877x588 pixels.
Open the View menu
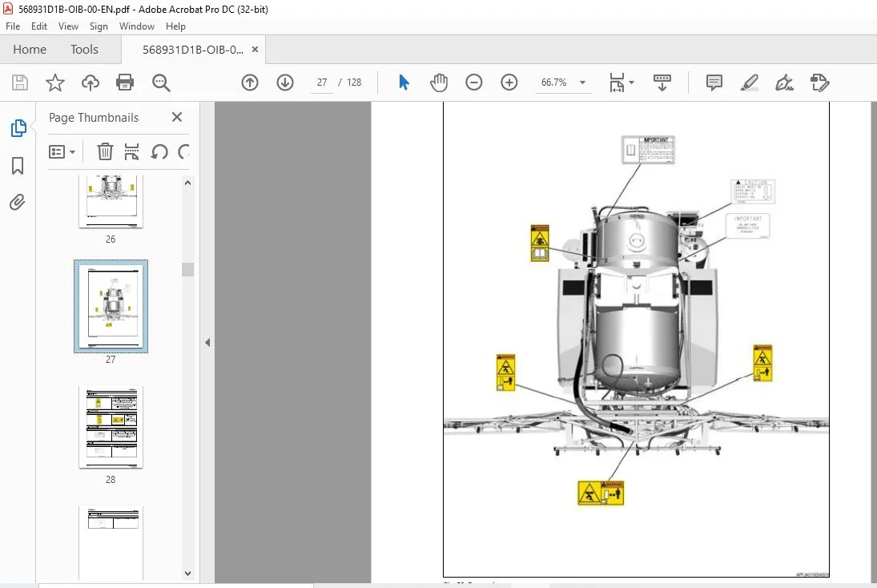[x=68, y=26]
